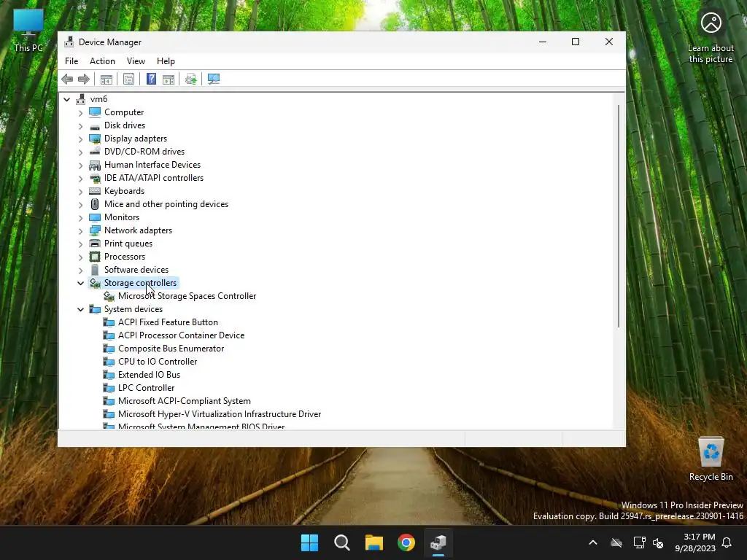Toggle the Show/Hide Console Tree button
Image resolution: width=747 pixels, height=560 pixels.
click(107, 79)
